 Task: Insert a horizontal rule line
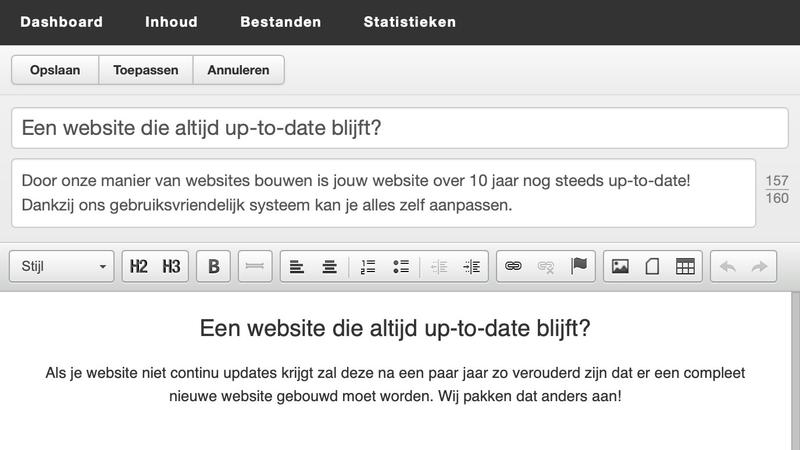[x=255, y=266]
